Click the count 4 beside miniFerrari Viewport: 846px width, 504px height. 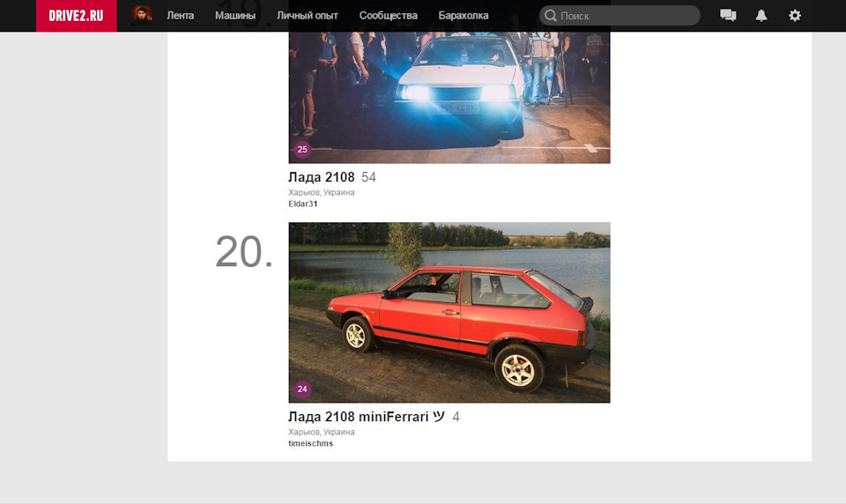(x=456, y=417)
